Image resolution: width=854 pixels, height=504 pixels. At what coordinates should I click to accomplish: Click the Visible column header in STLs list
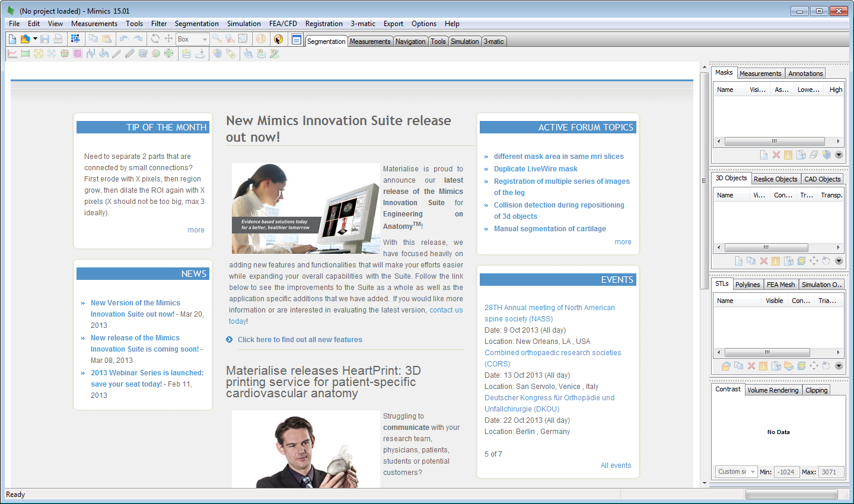point(774,301)
